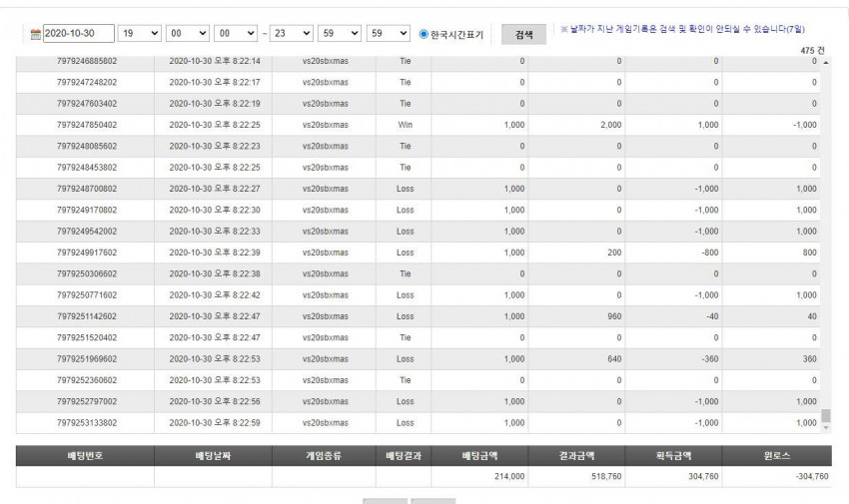The height and width of the screenshot is (504, 849).
Task: Click the total result amount 518,760
Action: 606,476
